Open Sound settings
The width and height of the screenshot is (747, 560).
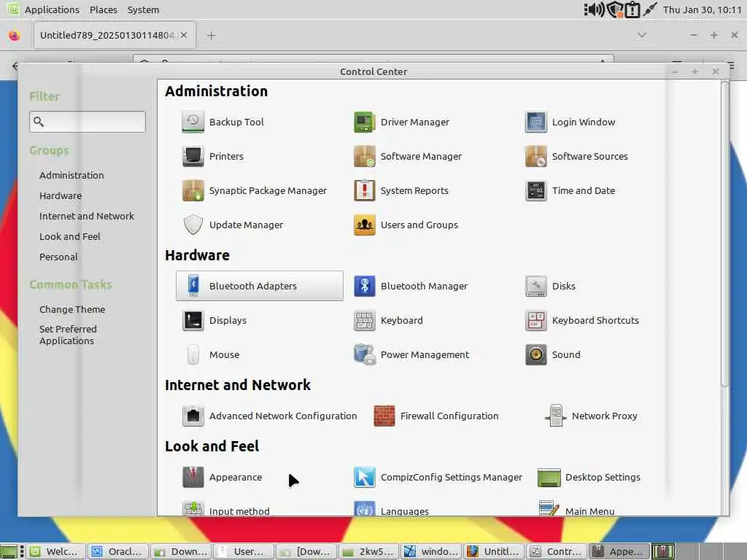click(553, 354)
